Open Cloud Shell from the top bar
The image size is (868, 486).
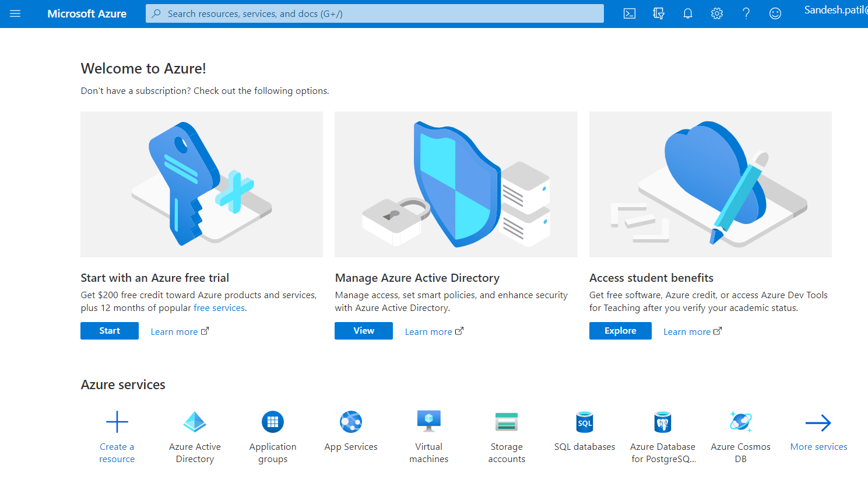pyautogui.click(x=630, y=13)
